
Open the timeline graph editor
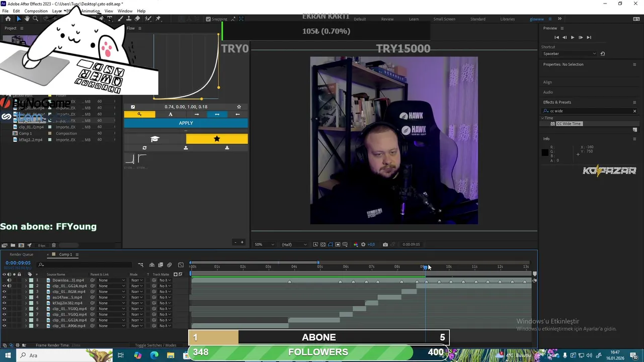tap(181, 265)
